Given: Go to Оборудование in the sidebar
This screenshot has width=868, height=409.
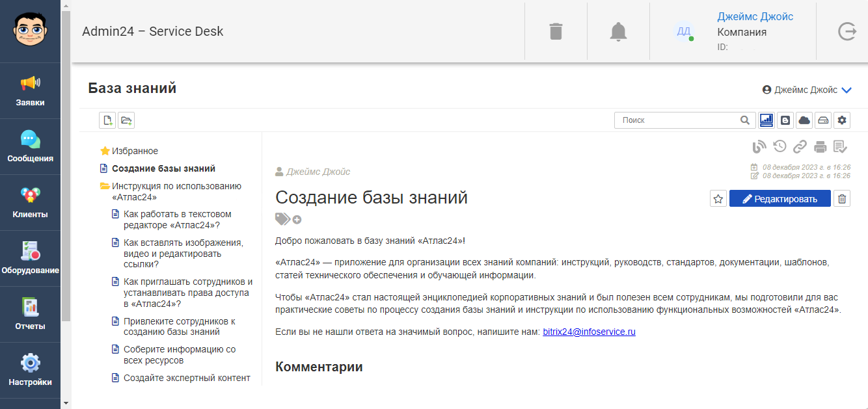Looking at the screenshot, I should (31, 259).
